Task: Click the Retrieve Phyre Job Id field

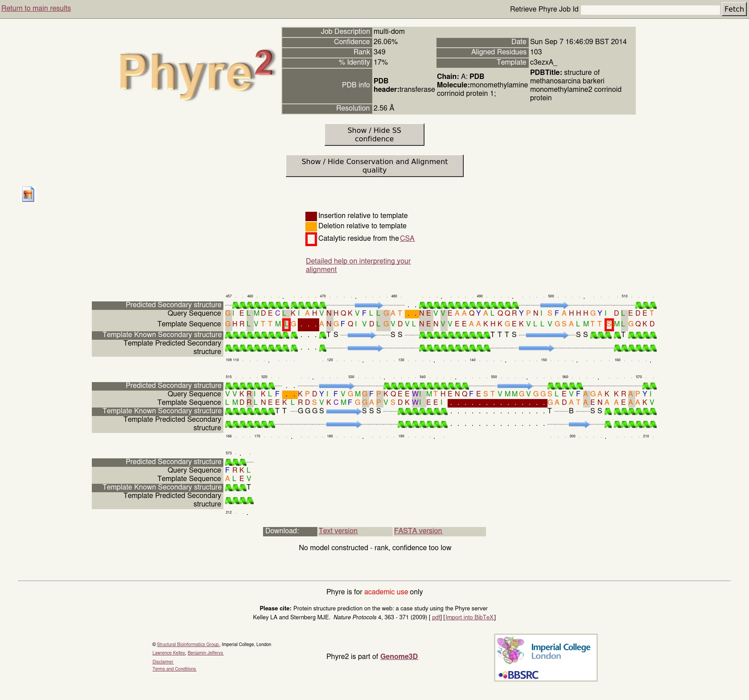Action: [650, 9]
